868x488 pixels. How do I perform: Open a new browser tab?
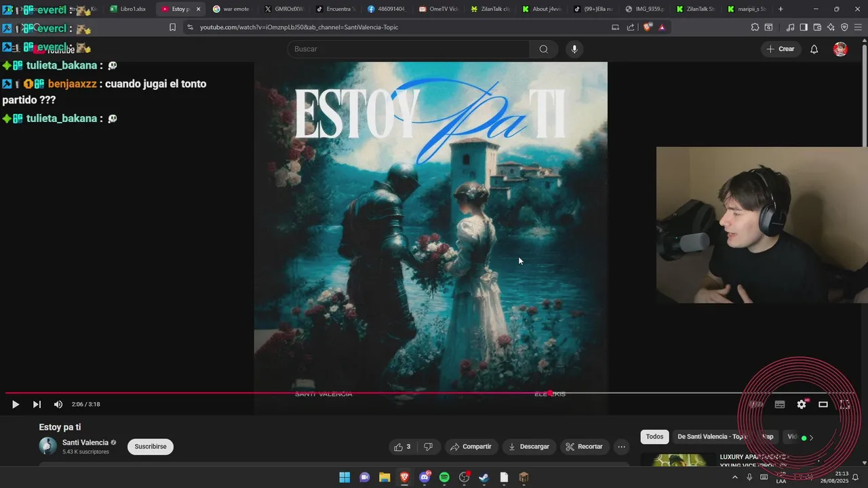pyautogui.click(x=781, y=9)
